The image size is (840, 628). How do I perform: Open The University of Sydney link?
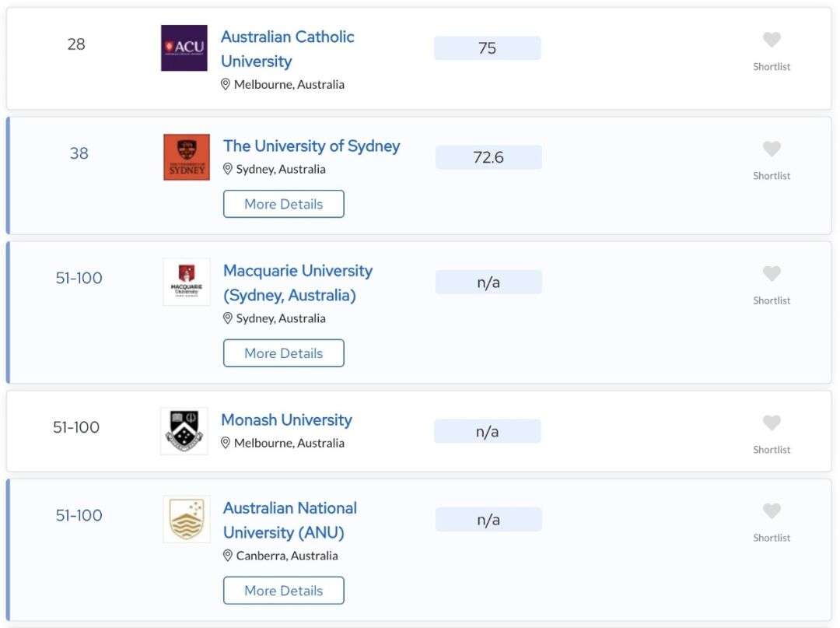(x=311, y=146)
